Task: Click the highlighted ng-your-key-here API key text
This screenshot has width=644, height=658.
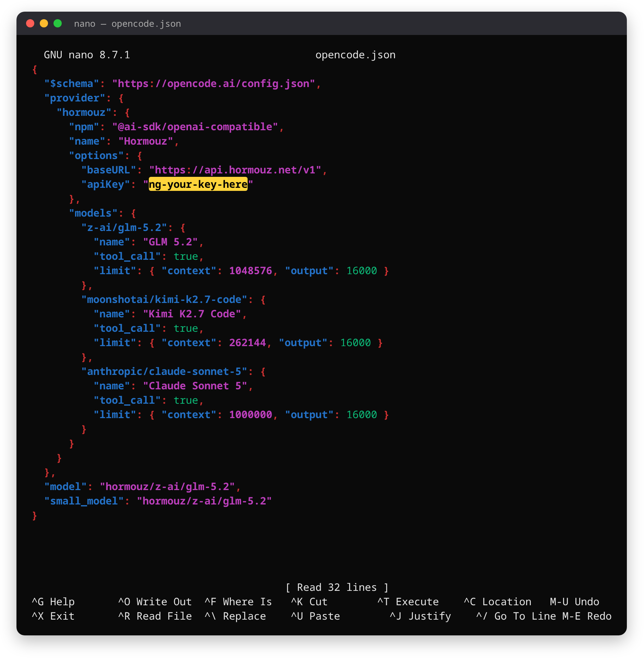Action: (198, 184)
